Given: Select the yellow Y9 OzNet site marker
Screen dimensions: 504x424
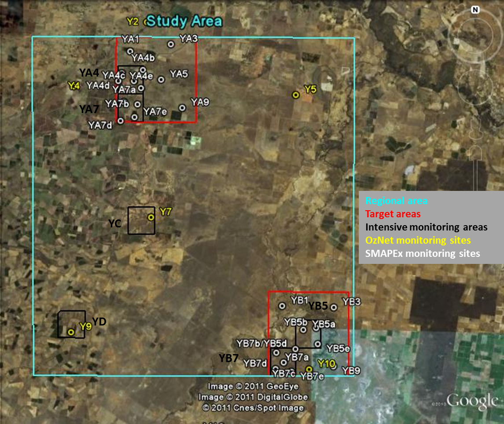Looking at the screenshot, I should tap(71, 332).
